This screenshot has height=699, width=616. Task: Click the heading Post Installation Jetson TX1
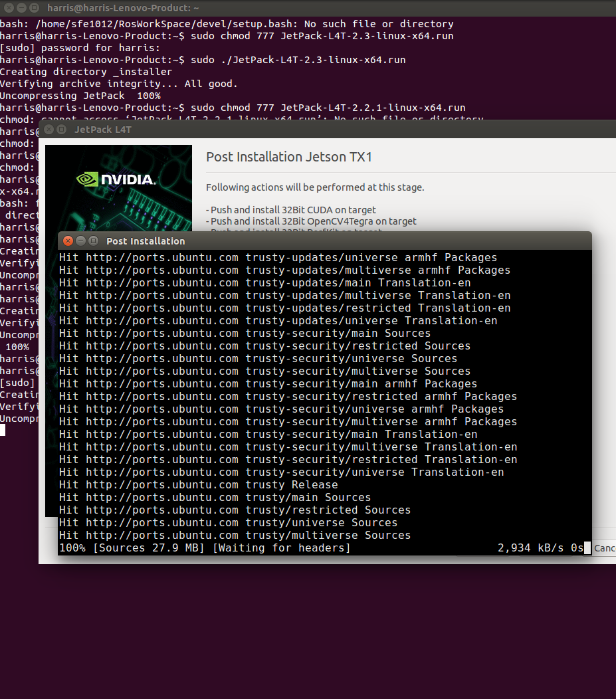pyautogui.click(x=289, y=157)
